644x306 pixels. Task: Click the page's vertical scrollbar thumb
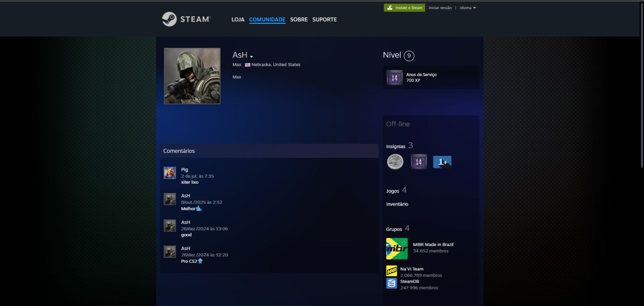[x=642, y=85]
